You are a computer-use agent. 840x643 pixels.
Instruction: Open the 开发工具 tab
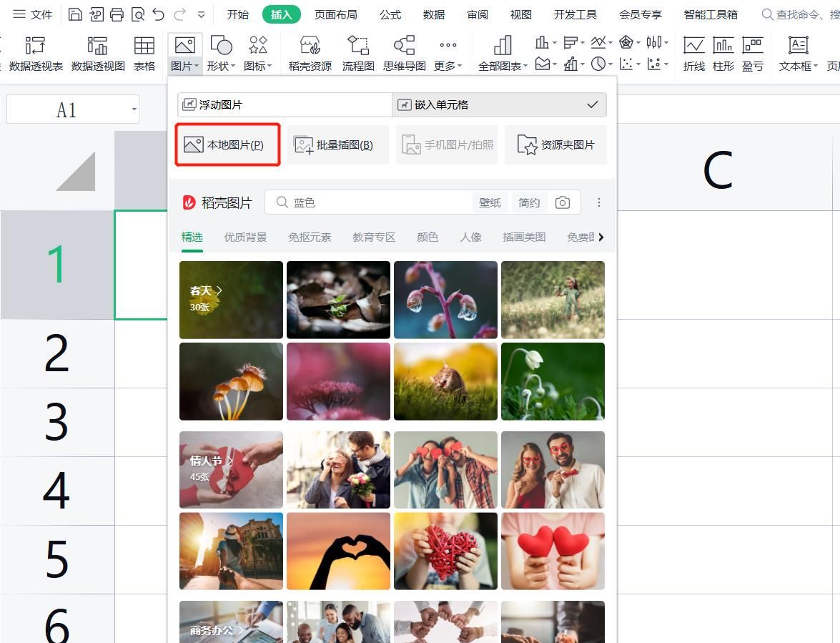(575, 14)
